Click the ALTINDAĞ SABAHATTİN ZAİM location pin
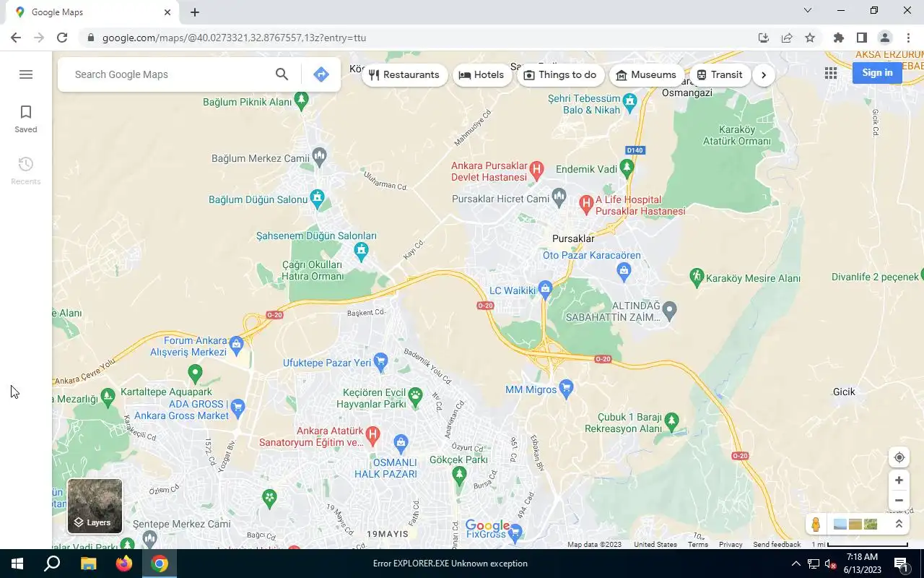The height and width of the screenshot is (578, 924). 669,311
